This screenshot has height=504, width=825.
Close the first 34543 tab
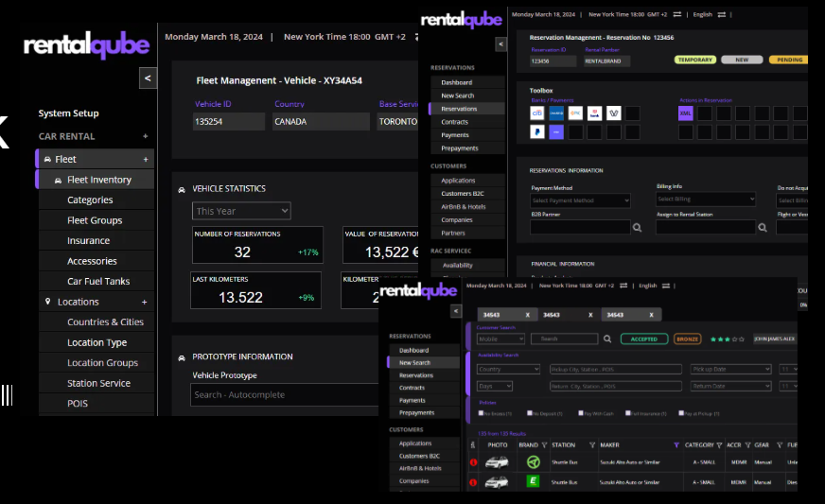528,315
